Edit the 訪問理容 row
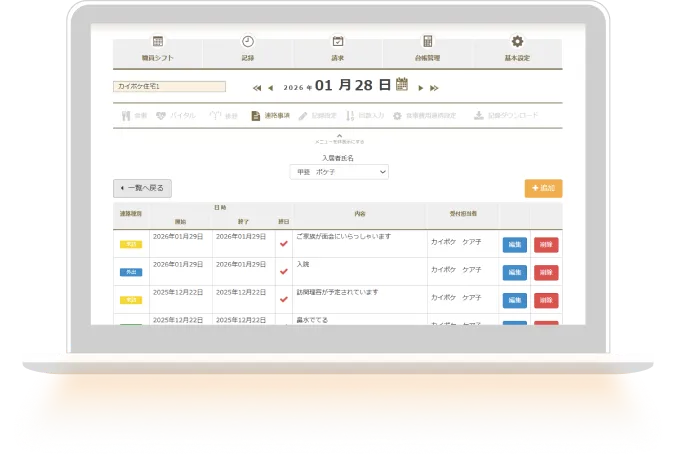Viewport: 676px width, 462px height. pos(515,300)
